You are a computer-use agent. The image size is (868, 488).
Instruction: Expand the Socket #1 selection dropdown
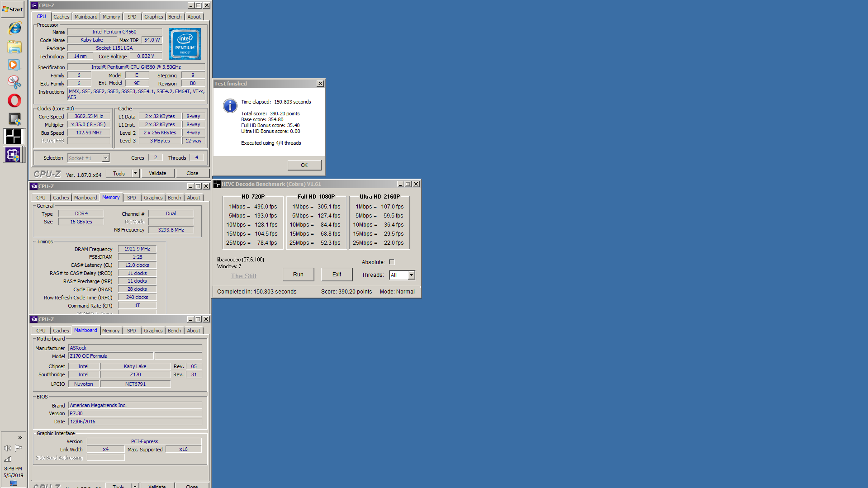tap(105, 158)
